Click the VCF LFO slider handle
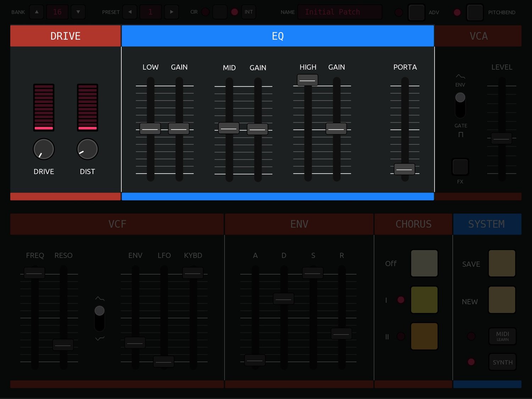Screen dimensions: 532x399 (164, 362)
